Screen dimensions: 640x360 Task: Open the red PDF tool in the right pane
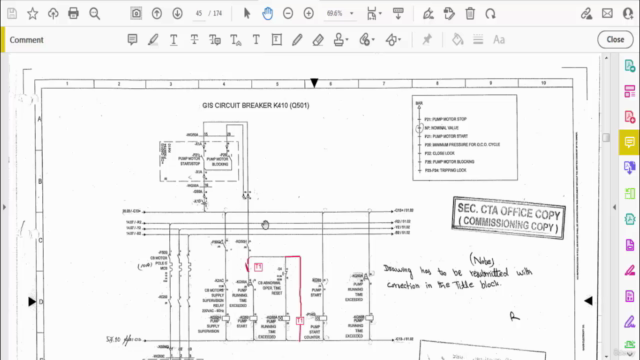(630, 117)
